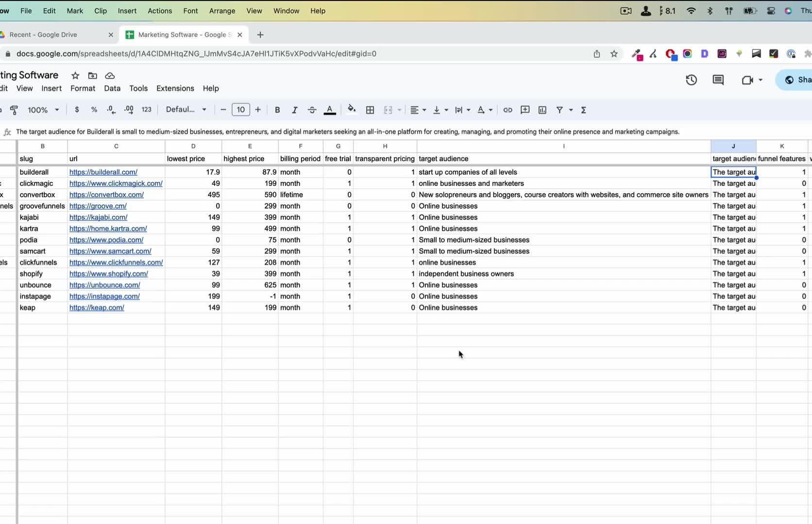Viewport: 812px width, 524px height.
Task: Increase decimal places
Action: (129, 110)
